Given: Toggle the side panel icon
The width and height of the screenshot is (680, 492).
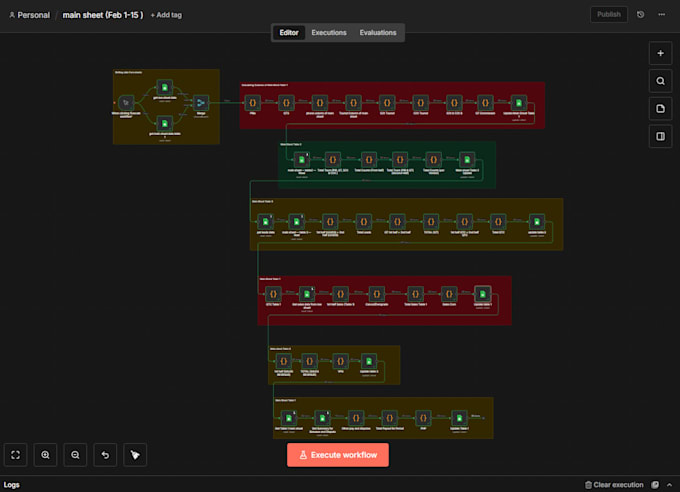Looking at the screenshot, I should 660,137.
